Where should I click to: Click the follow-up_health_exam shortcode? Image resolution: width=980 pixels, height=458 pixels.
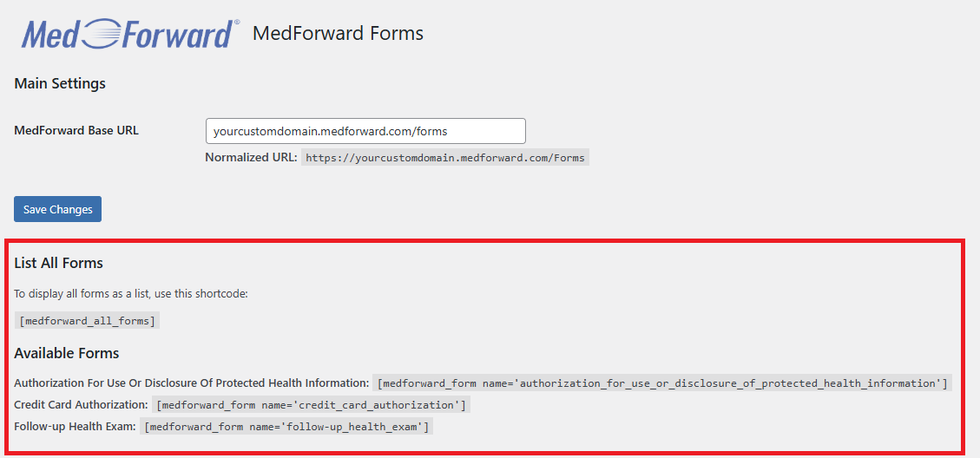click(x=286, y=427)
